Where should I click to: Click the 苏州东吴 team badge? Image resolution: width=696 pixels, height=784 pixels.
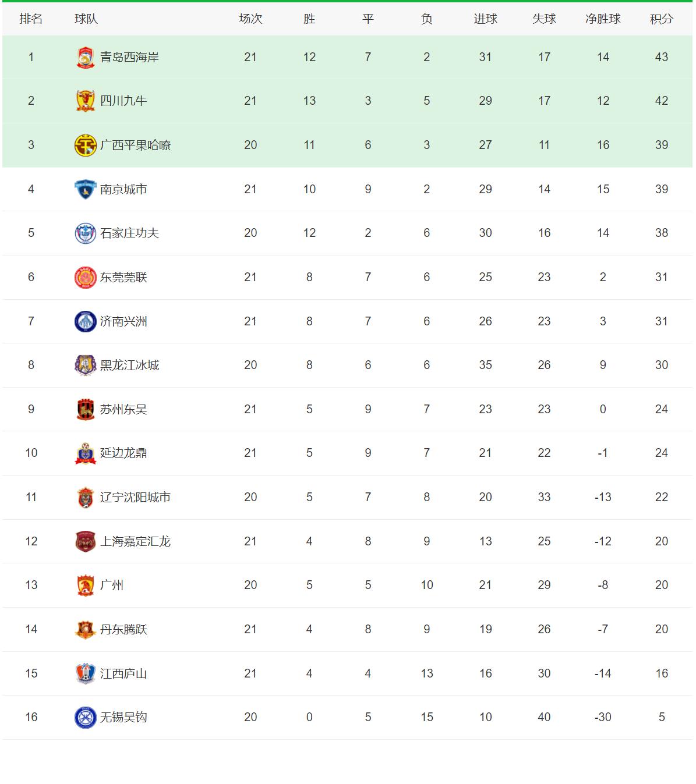coord(86,409)
